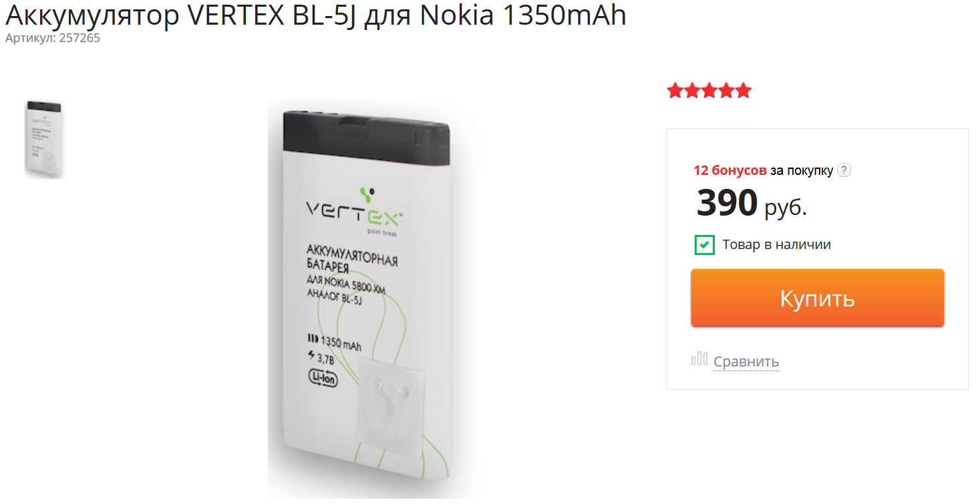Click the Li-ion badge on the battery
The image size is (980, 504).
pos(323,378)
